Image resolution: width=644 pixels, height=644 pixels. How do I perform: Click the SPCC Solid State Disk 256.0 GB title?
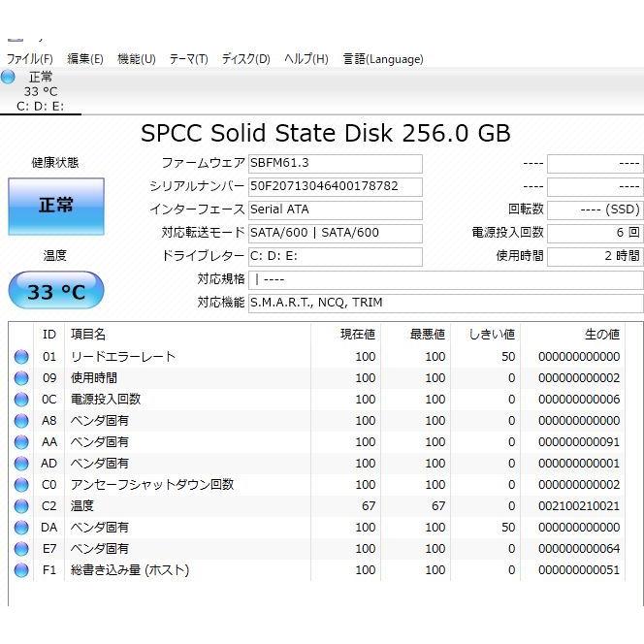click(326, 134)
